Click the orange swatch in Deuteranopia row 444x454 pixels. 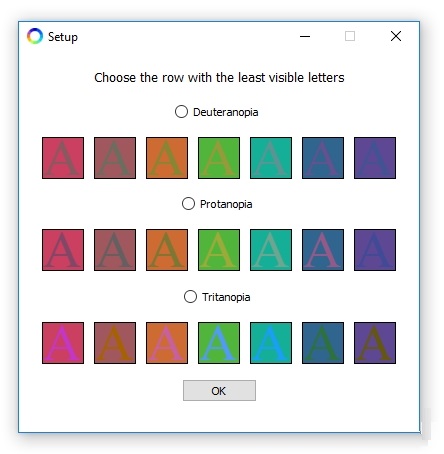[167, 158]
